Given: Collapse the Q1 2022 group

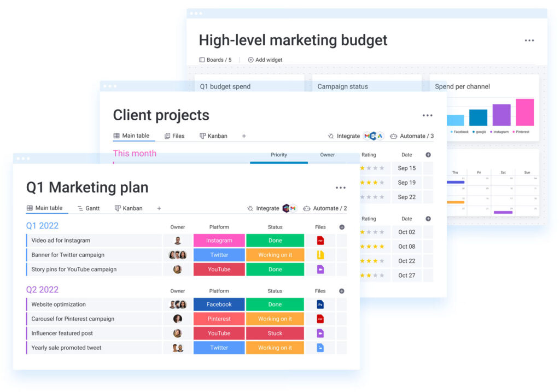Looking at the screenshot, I should [42, 226].
